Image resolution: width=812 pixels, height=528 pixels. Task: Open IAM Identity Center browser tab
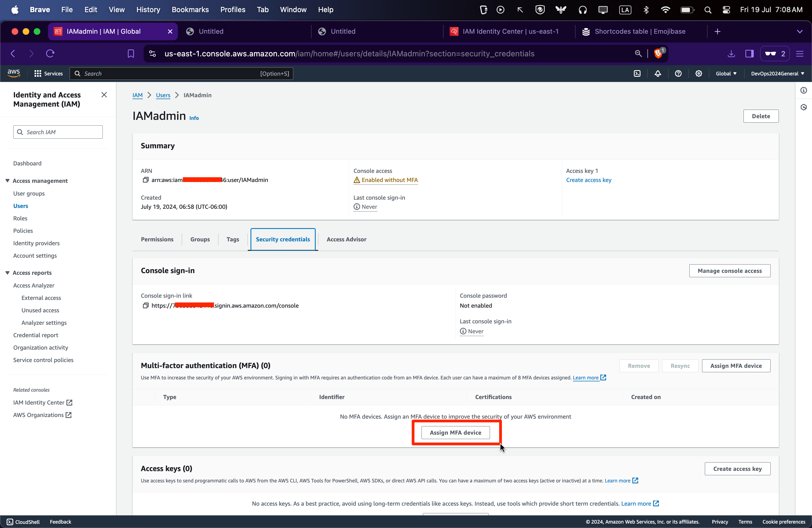(x=510, y=31)
